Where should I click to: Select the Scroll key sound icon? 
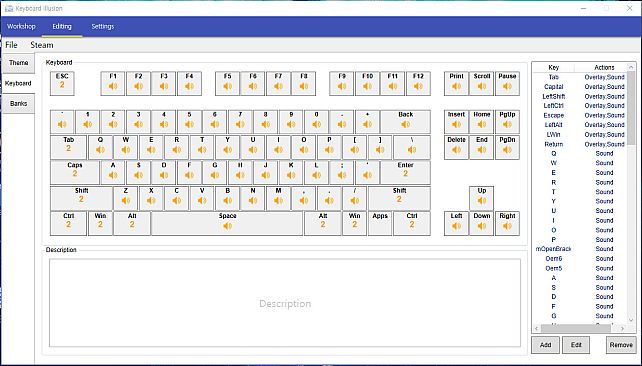click(482, 86)
